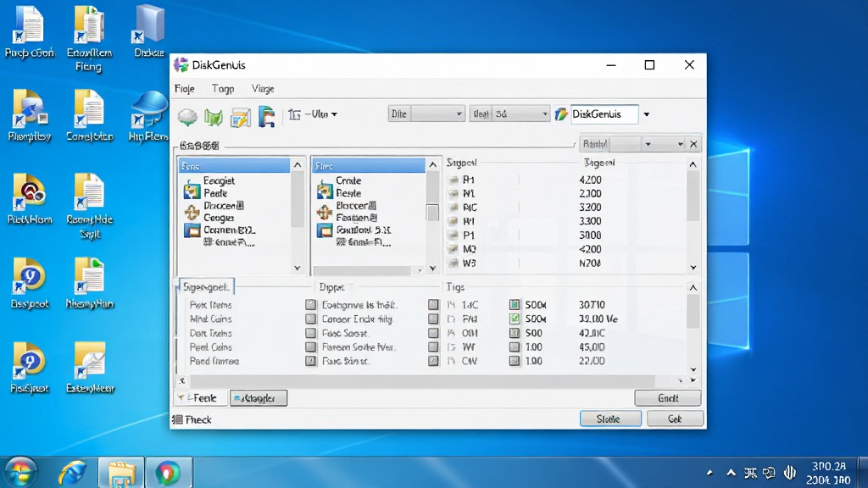Click the drive icon of row P1
The height and width of the screenshot is (488, 868).
pos(453,236)
